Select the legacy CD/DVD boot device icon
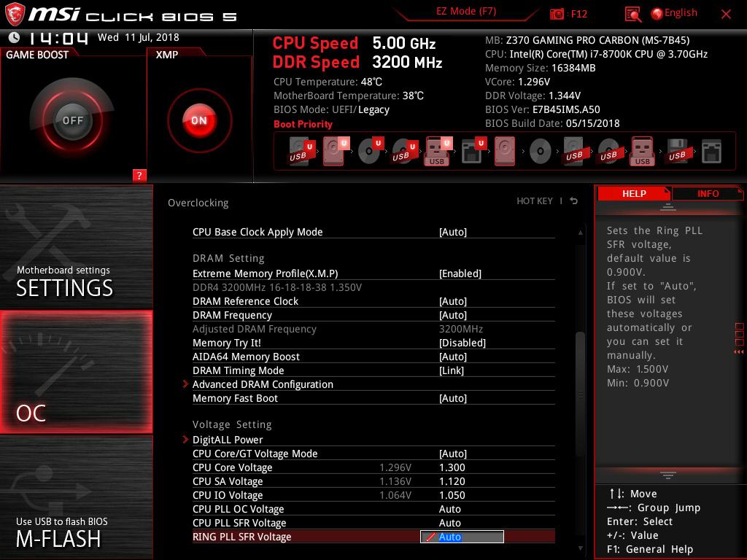The image size is (747, 560). tap(540, 152)
